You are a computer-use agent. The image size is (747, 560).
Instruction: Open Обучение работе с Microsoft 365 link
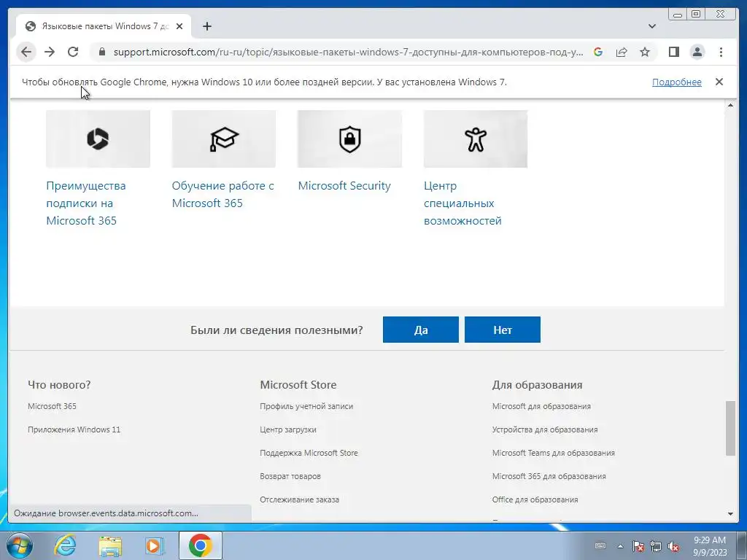tap(223, 194)
